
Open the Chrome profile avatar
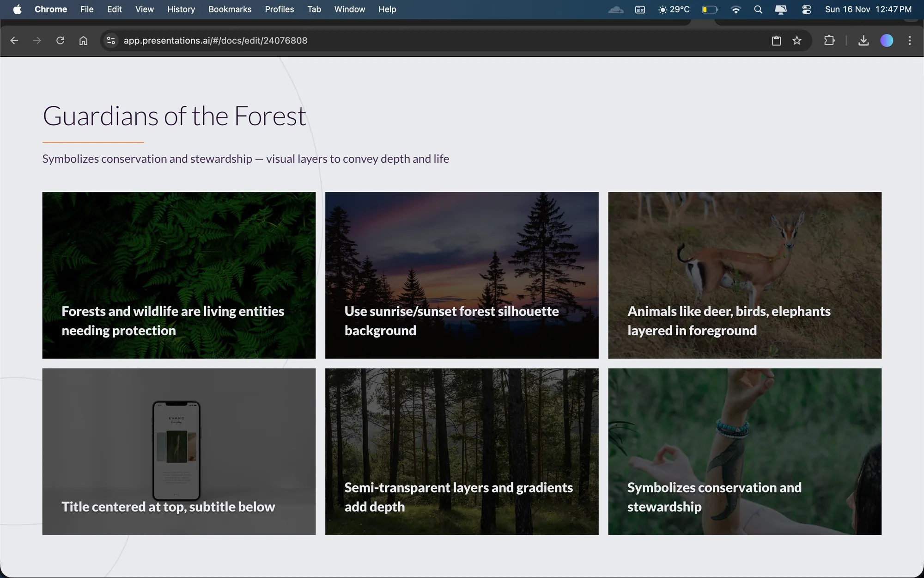coord(887,41)
